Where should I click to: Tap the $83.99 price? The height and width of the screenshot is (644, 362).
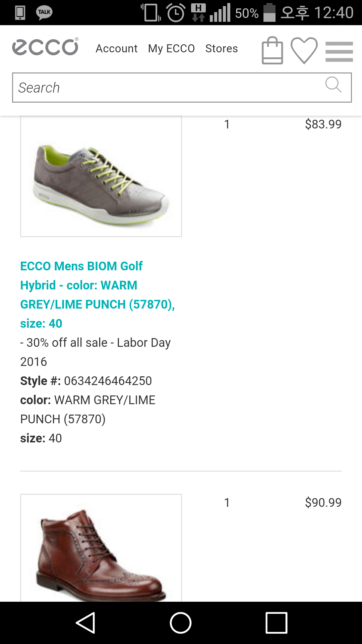coord(323,124)
